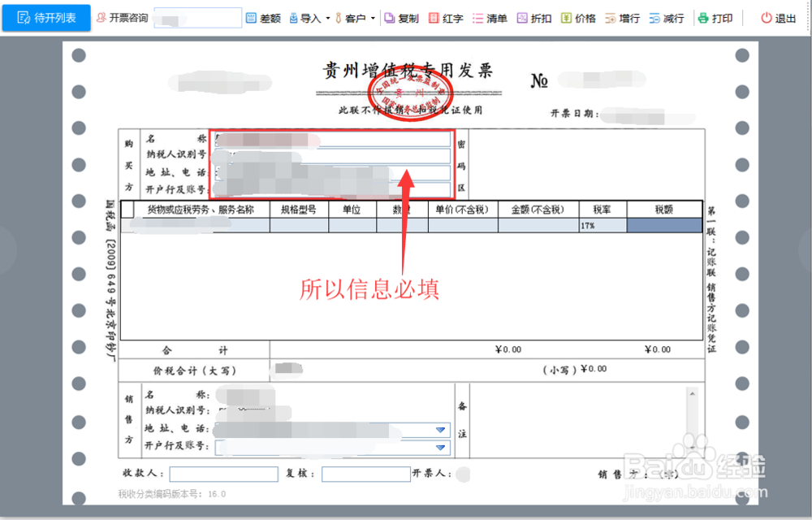Open the 价格 price tool
Image resolution: width=812 pixels, height=520 pixels.
tap(578, 17)
